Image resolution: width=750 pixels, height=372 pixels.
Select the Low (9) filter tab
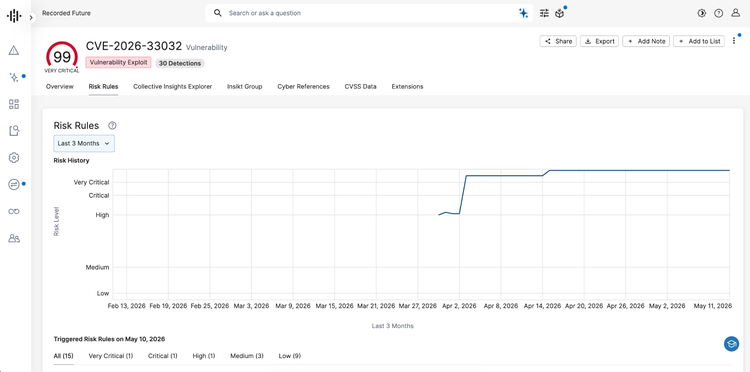click(290, 356)
